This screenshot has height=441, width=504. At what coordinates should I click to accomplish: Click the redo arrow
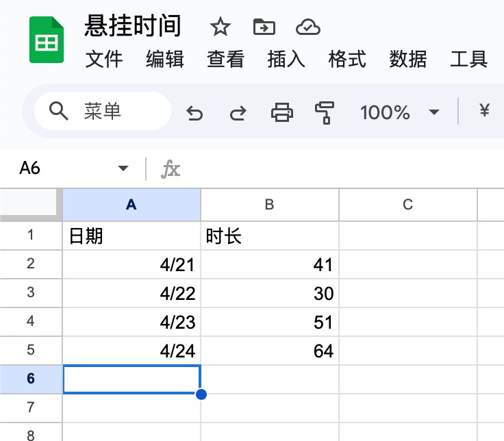coord(238,112)
